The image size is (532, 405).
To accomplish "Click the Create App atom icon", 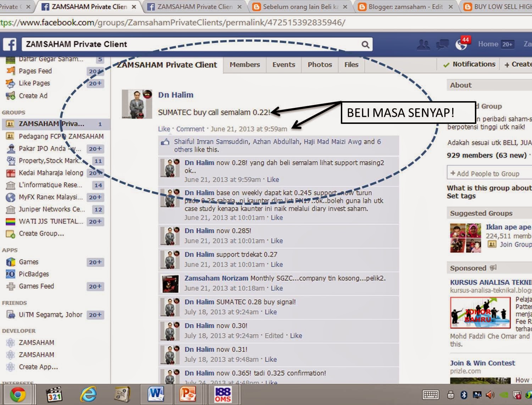I will (11, 367).
